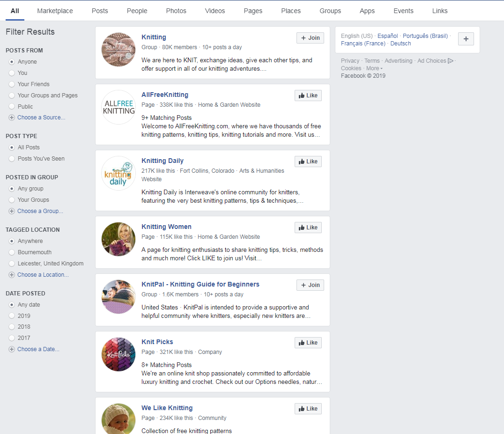Image resolution: width=504 pixels, height=434 pixels.
Task: Open KnitPal - Knitting Guide for Beginners link
Action: tap(200, 284)
